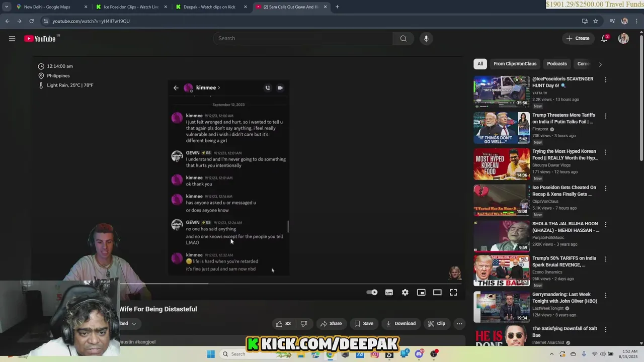Screen dimensions: 644x362
Task: Open the Create button menu
Action: pos(578,38)
